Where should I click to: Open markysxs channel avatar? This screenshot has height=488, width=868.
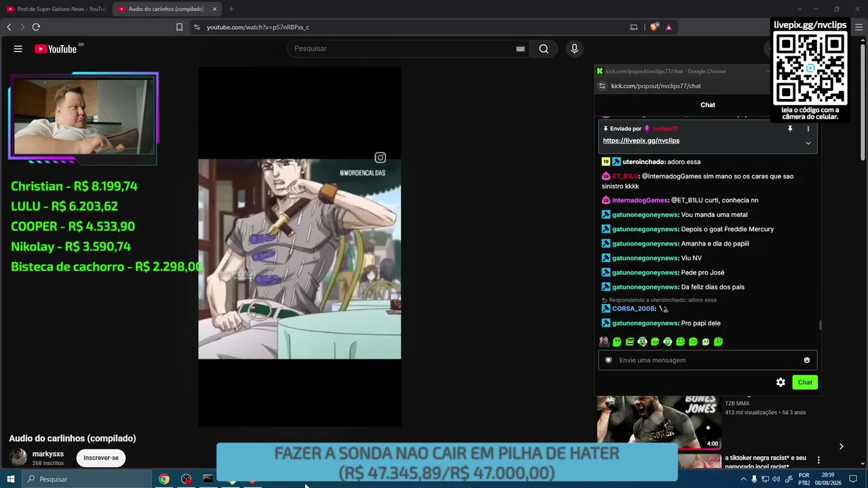point(18,457)
